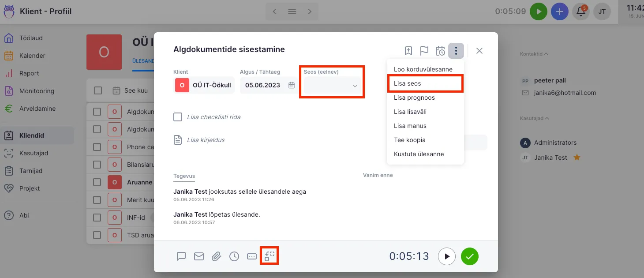
Task: Tick the select-all checkbox beside 'See kuu'
Action: [98, 90]
